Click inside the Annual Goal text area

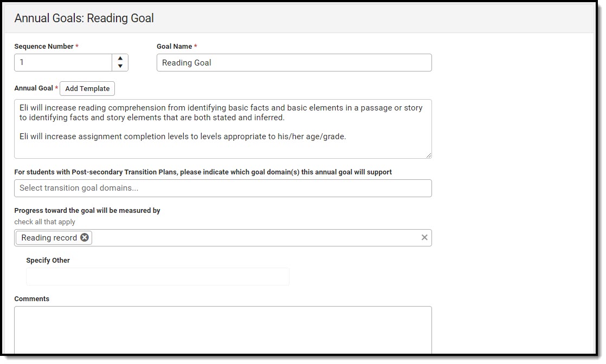click(x=223, y=146)
